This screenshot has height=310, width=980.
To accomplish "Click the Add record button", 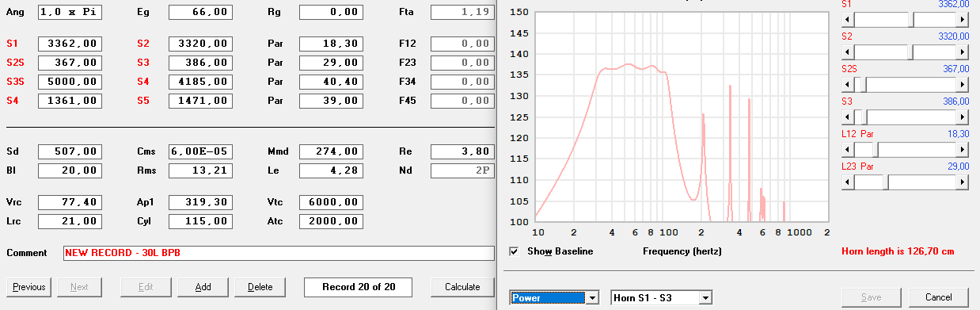I will coord(203,287).
